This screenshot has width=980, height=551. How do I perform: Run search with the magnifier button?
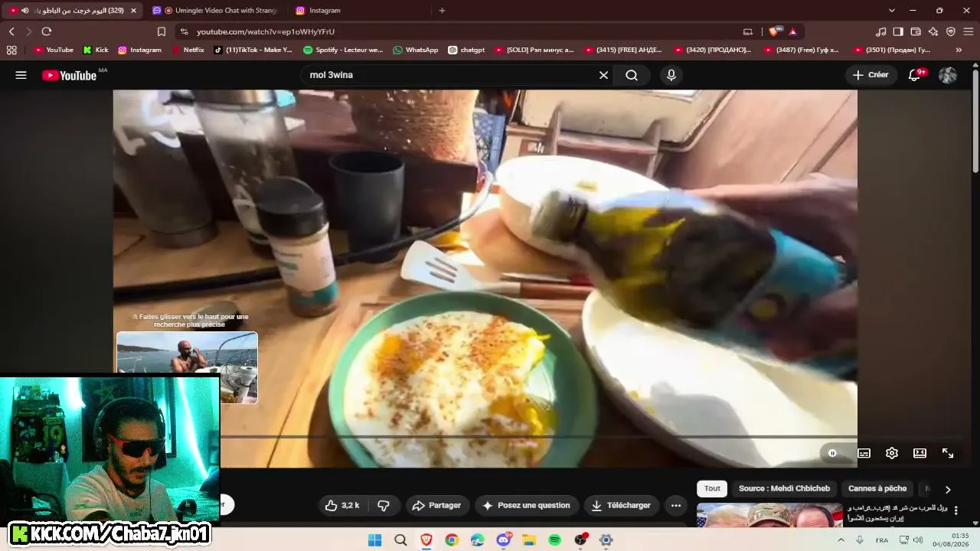pyautogui.click(x=632, y=75)
